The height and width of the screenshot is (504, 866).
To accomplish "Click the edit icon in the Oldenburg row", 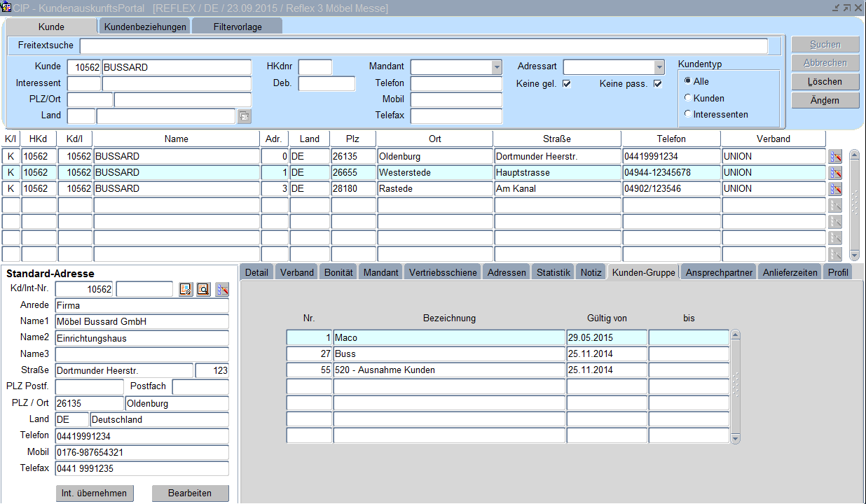I will (x=834, y=157).
